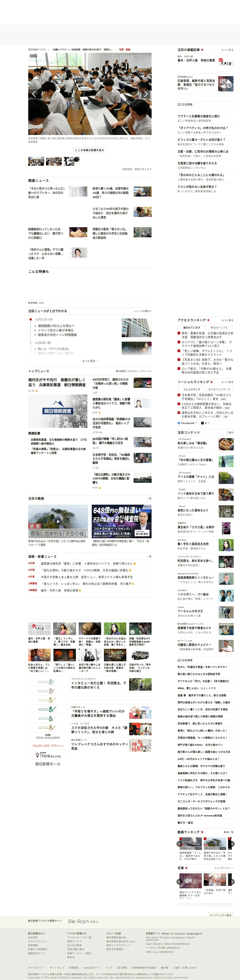This screenshot has height=980, width=240.
Task: Click the 朝日新聞モール logo link
Action: tap(48, 764)
